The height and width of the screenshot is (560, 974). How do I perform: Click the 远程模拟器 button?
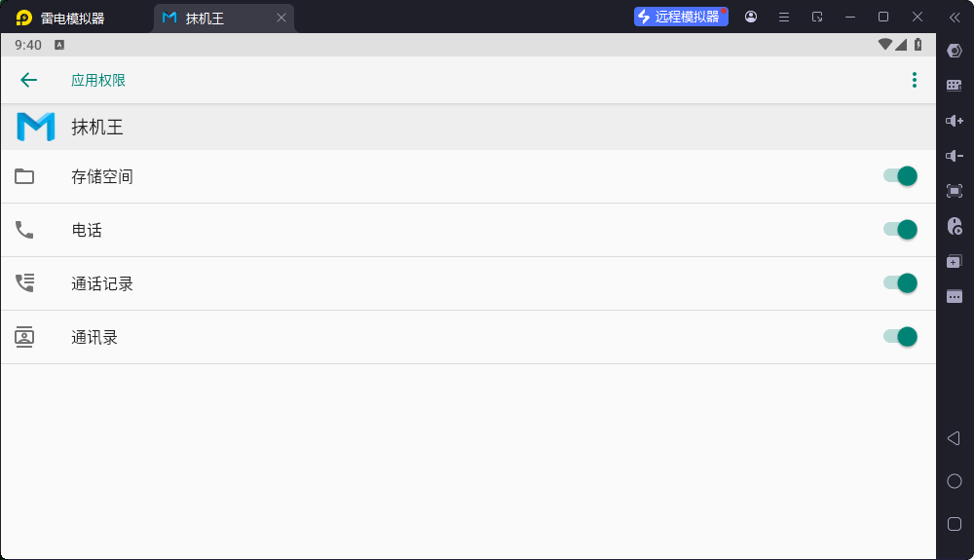681,17
